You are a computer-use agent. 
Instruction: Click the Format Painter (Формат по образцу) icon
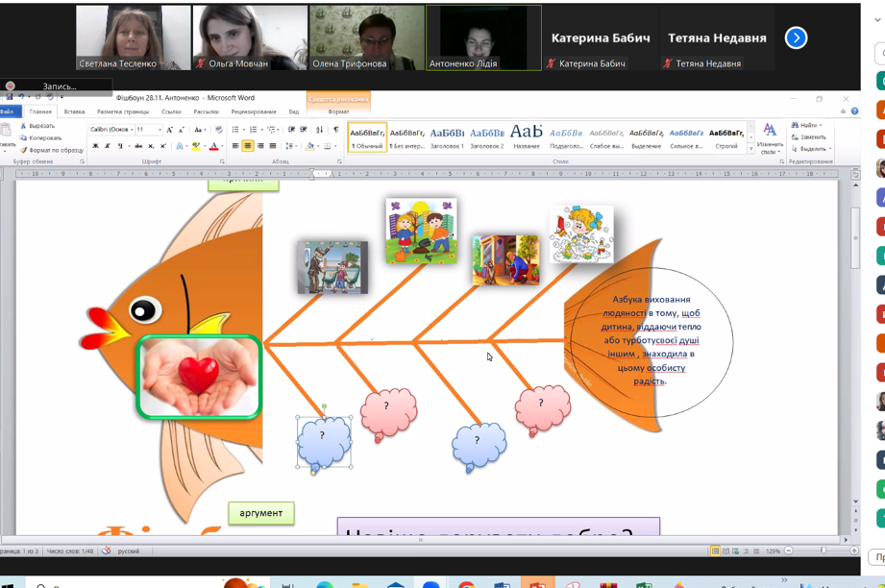[x=24, y=150]
